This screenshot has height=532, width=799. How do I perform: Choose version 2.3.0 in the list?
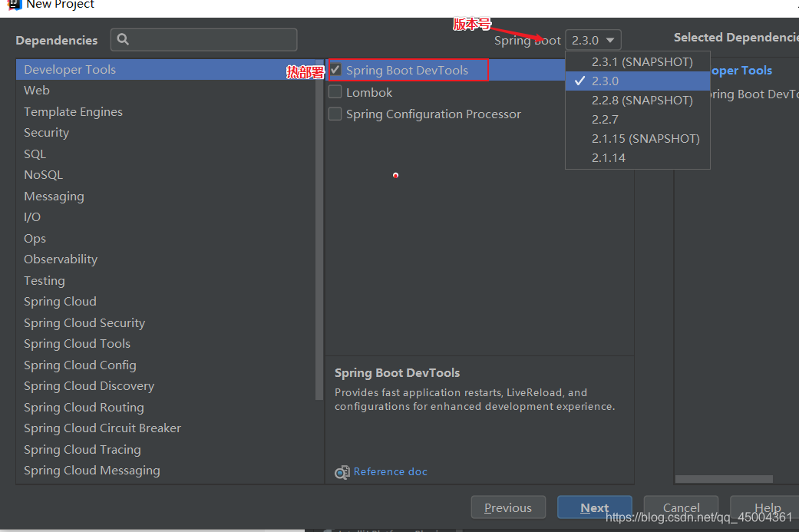pyautogui.click(x=638, y=81)
